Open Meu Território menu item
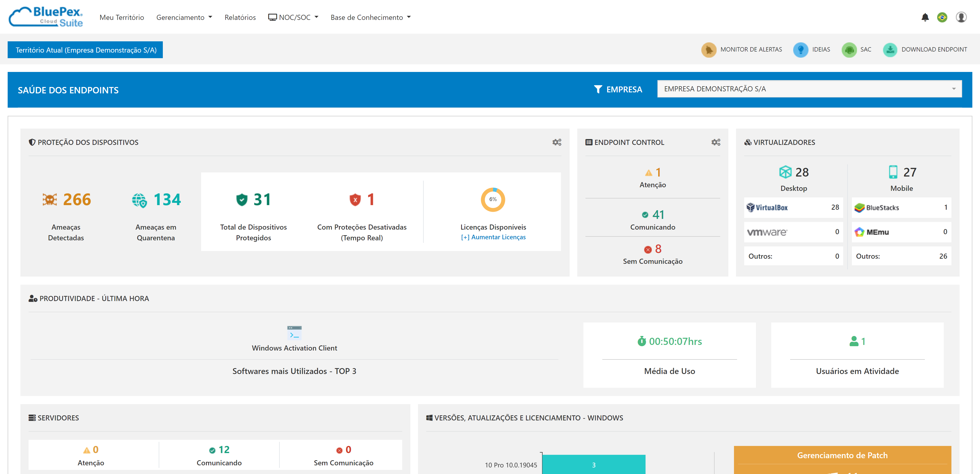 click(x=122, y=18)
